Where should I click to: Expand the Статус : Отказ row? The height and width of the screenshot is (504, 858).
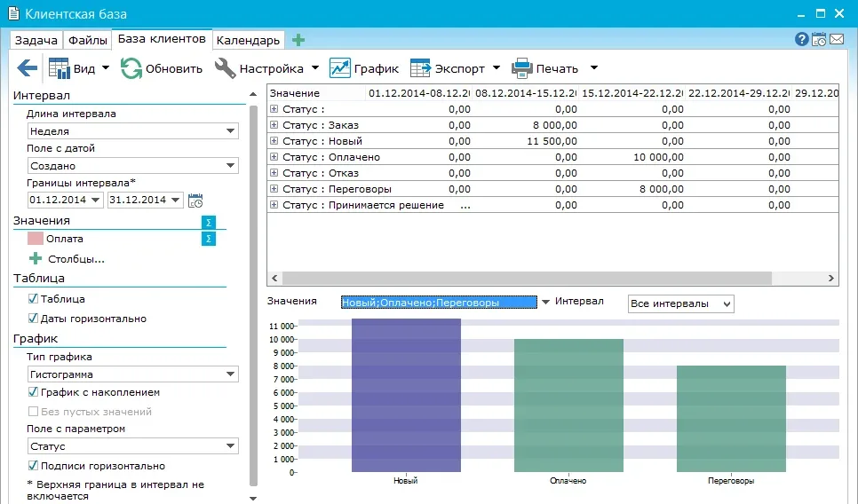pyautogui.click(x=274, y=172)
